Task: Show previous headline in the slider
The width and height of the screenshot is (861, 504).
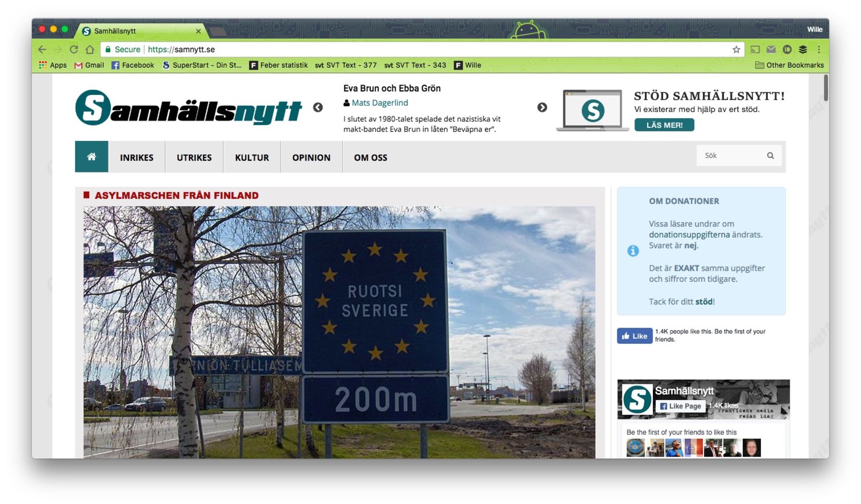Action: pyautogui.click(x=318, y=108)
